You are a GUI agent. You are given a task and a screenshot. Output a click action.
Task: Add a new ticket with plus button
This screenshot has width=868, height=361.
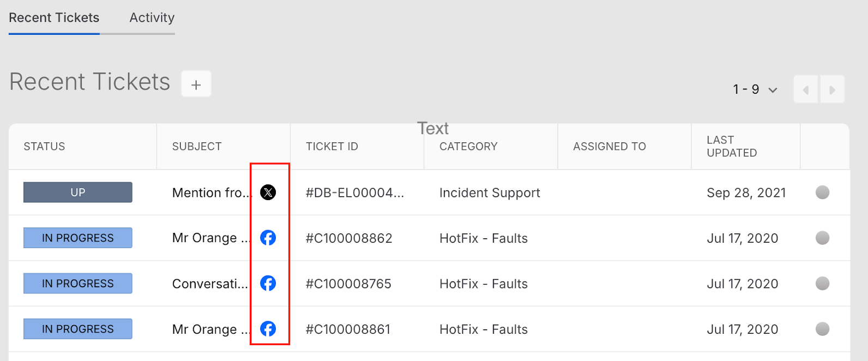point(196,85)
